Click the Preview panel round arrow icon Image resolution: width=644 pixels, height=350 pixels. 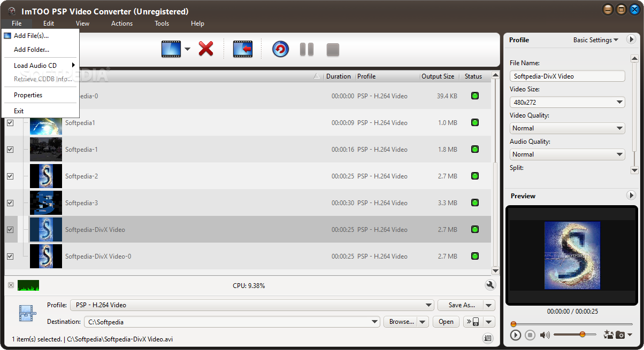point(631,196)
